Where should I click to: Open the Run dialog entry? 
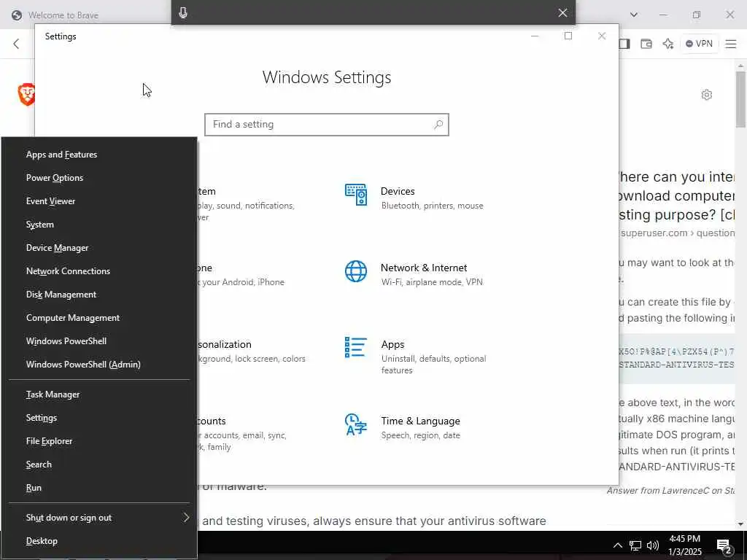pos(99,488)
